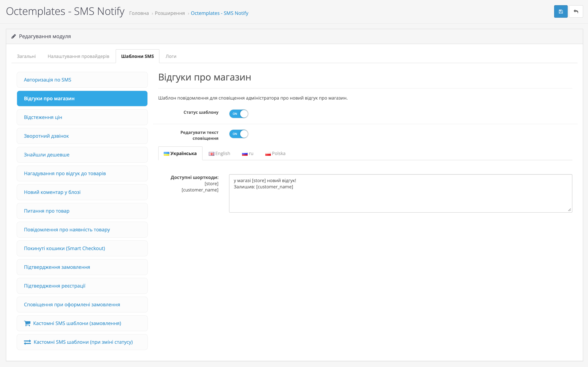Screen dimensions: 588x367
Task: Click the back arrow icon button
Action: point(576,11)
